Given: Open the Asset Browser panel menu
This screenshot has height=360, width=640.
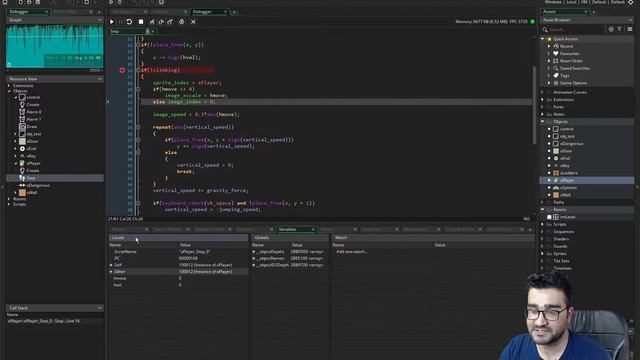Looking at the screenshot, I should (630, 20).
